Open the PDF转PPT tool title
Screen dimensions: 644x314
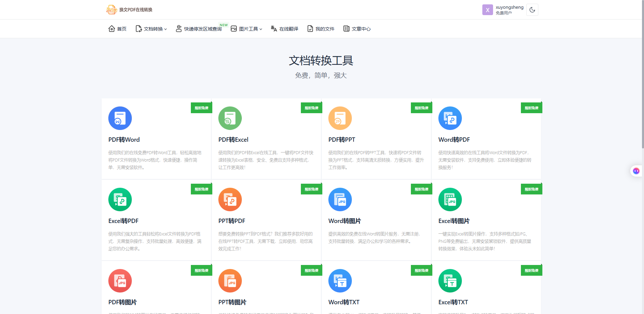(342, 139)
